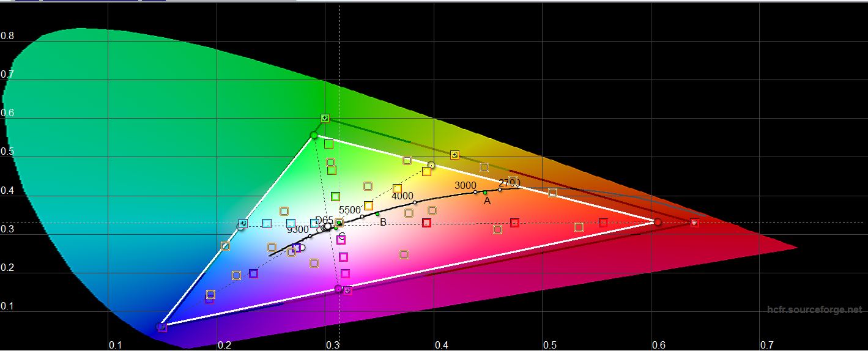The height and width of the screenshot is (351, 868).
Task: Select the measured green primary circle
Action: (x=314, y=135)
